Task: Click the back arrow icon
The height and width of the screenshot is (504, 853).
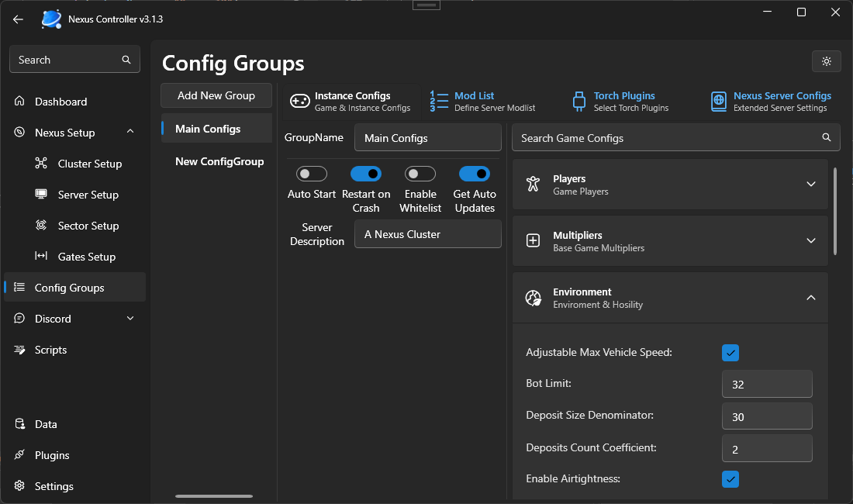Action: tap(19, 19)
